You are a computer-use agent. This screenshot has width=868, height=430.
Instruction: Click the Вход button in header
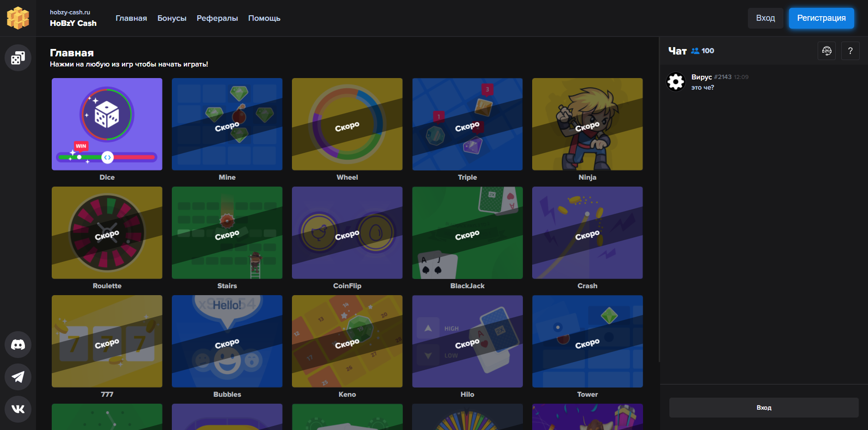pyautogui.click(x=765, y=18)
